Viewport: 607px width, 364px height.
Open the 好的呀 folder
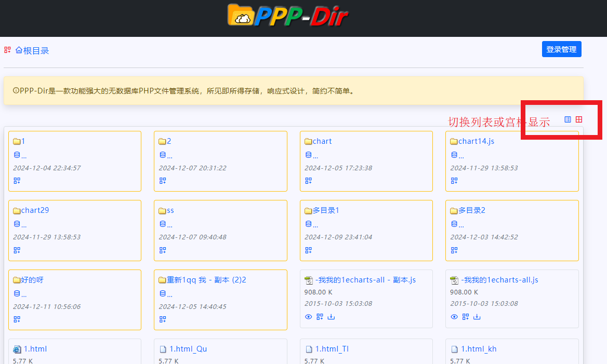(32, 280)
